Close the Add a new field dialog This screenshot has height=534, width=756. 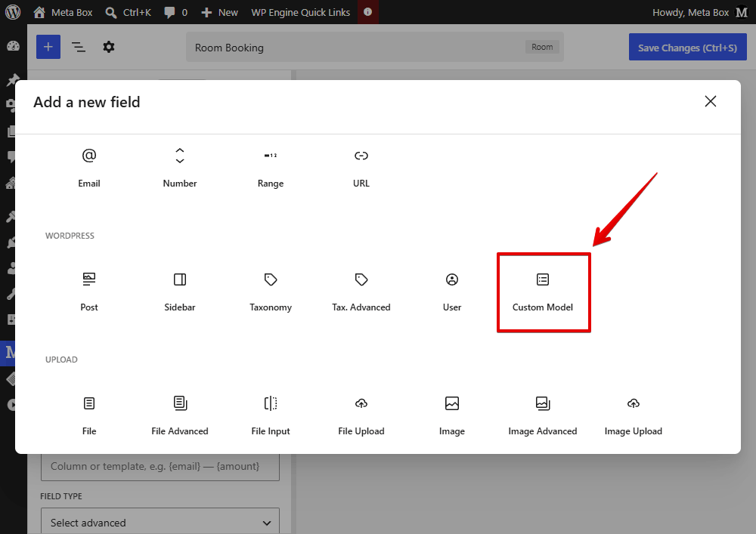(x=710, y=101)
